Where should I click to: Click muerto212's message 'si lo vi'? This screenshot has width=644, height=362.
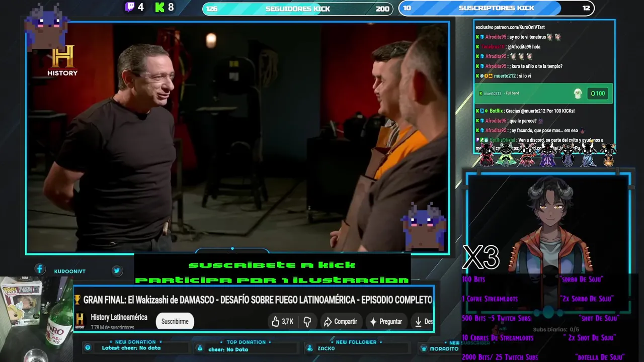[x=524, y=76]
